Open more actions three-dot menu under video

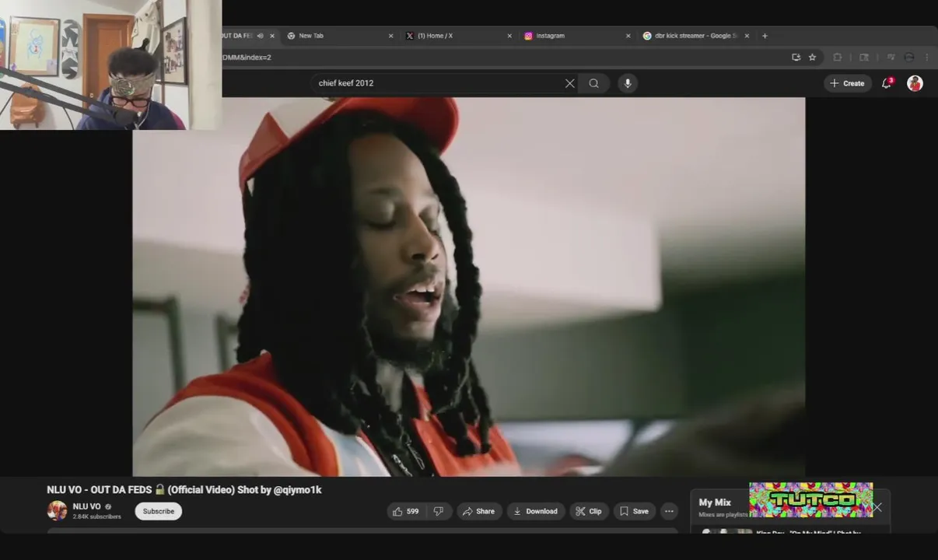tap(669, 511)
